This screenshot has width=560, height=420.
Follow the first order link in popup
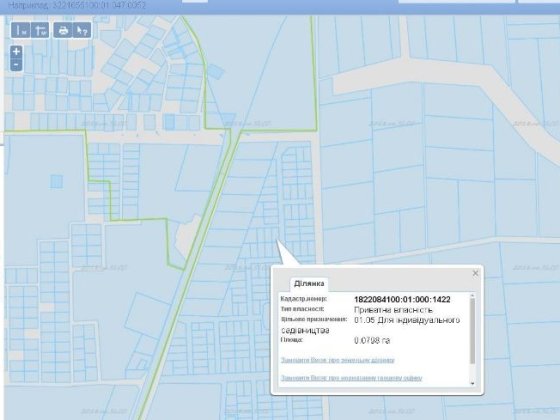338,360
